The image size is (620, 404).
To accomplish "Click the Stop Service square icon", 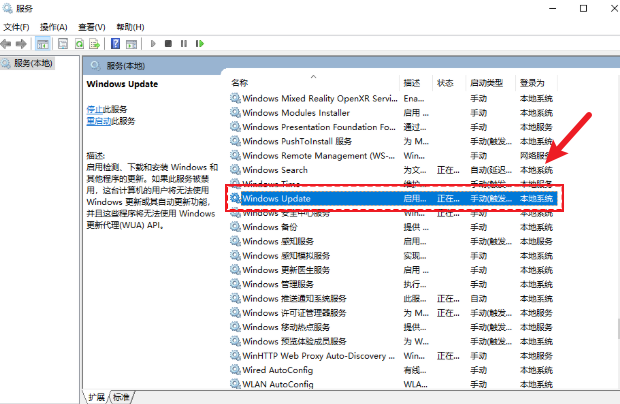I will (168, 44).
